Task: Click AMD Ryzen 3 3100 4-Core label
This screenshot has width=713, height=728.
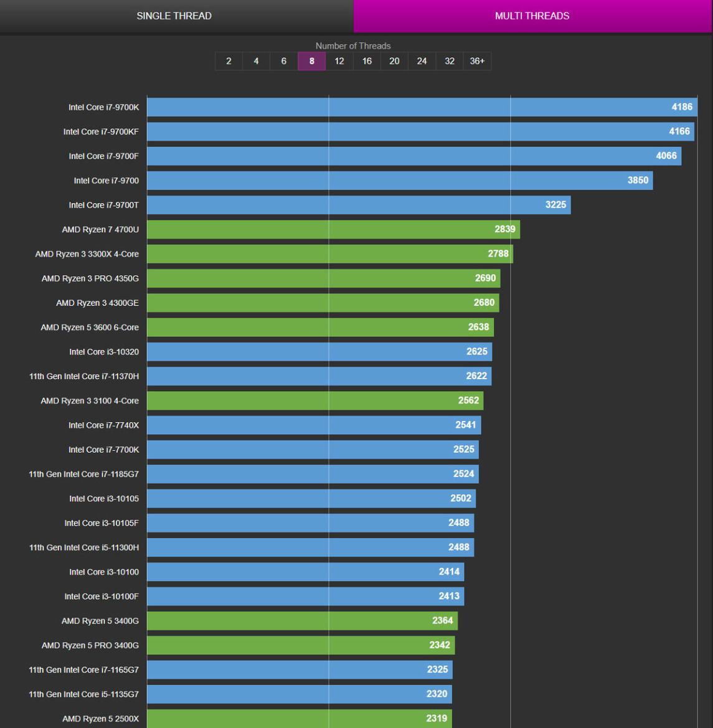Action: coord(90,400)
